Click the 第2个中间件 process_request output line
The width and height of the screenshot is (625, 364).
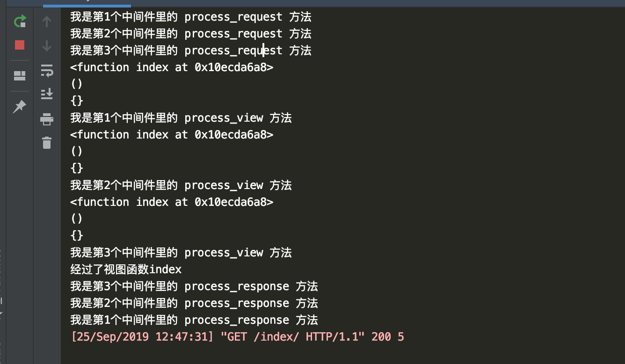[190, 34]
